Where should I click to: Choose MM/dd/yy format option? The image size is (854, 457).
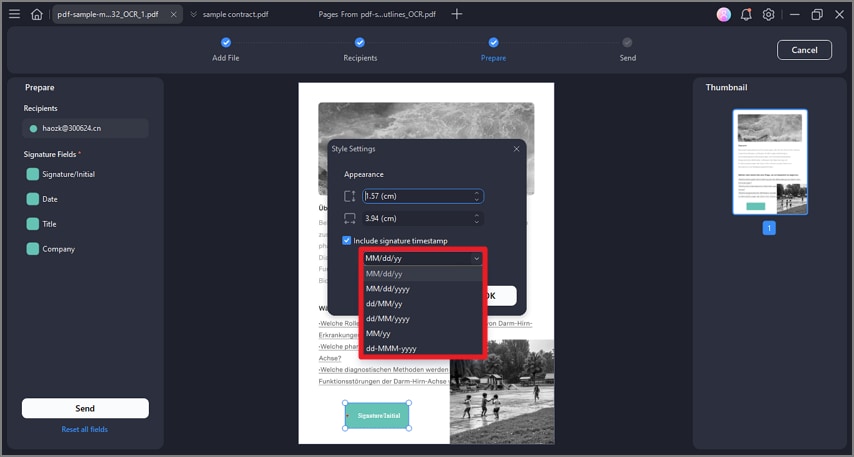click(x=423, y=273)
